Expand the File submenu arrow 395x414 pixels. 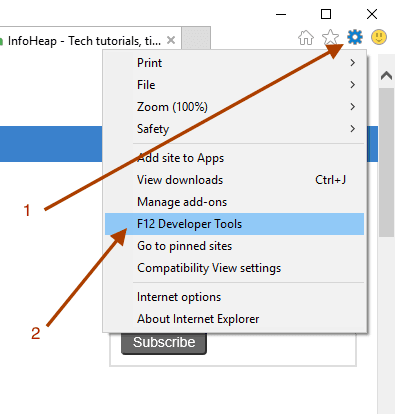pos(352,85)
